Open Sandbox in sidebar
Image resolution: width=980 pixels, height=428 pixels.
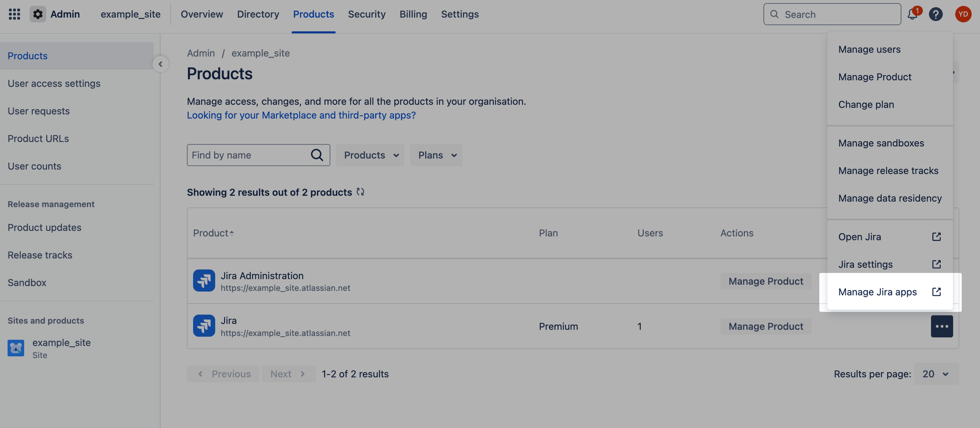point(77,283)
